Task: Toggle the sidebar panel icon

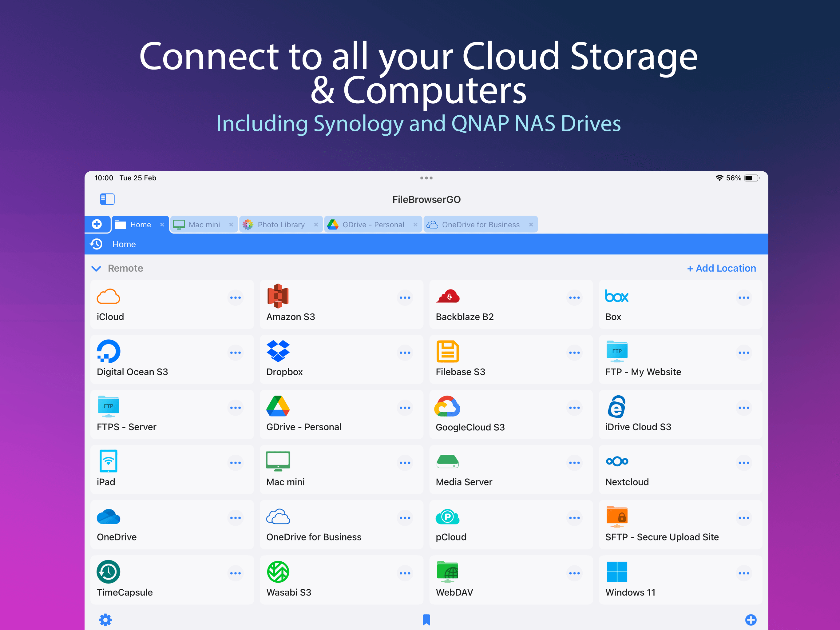Action: coord(107,199)
